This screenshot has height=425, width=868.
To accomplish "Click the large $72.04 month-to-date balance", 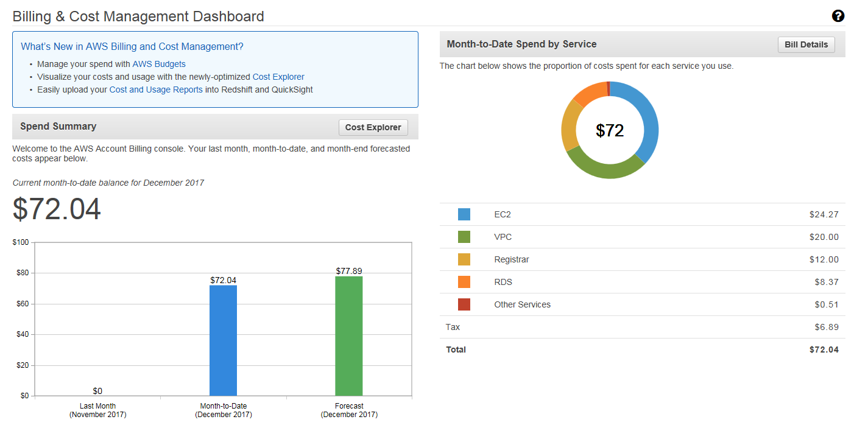I will coord(57,209).
